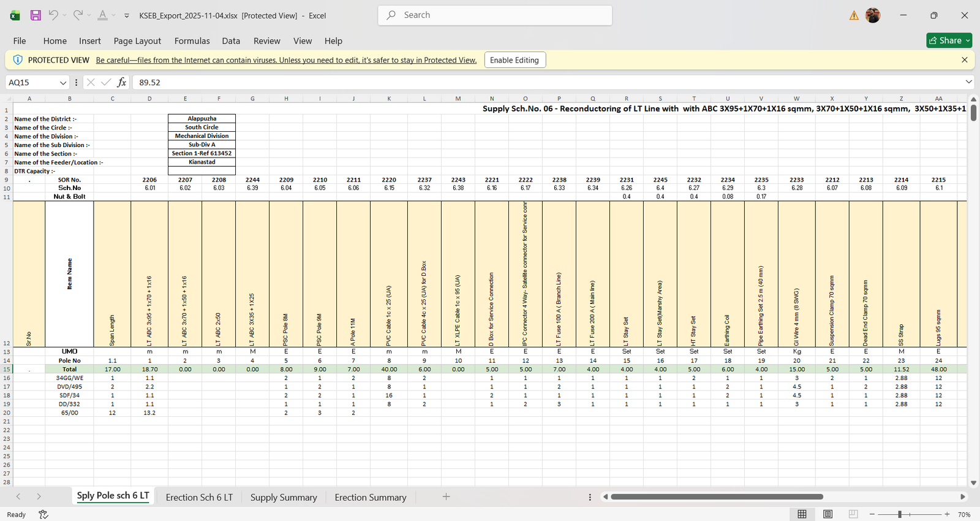This screenshot has width=980, height=521.
Task: Expand the formula bar
Action: point(968,82)
